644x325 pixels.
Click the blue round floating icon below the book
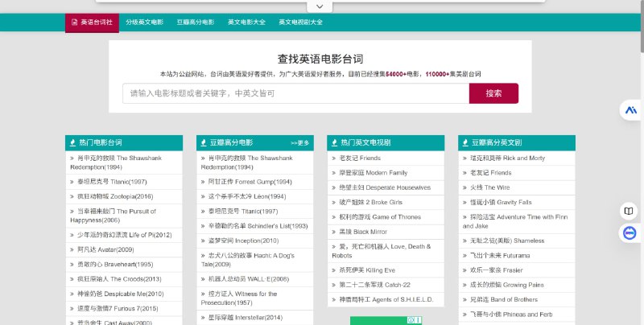click(x=630, y=232)
